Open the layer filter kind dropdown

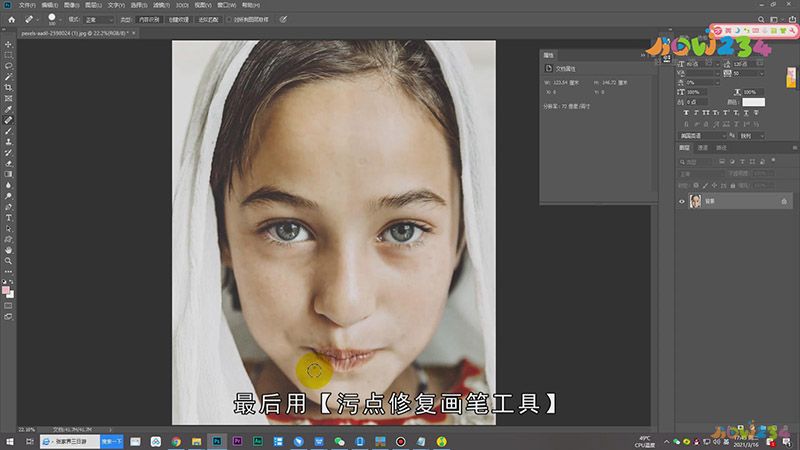696,162
